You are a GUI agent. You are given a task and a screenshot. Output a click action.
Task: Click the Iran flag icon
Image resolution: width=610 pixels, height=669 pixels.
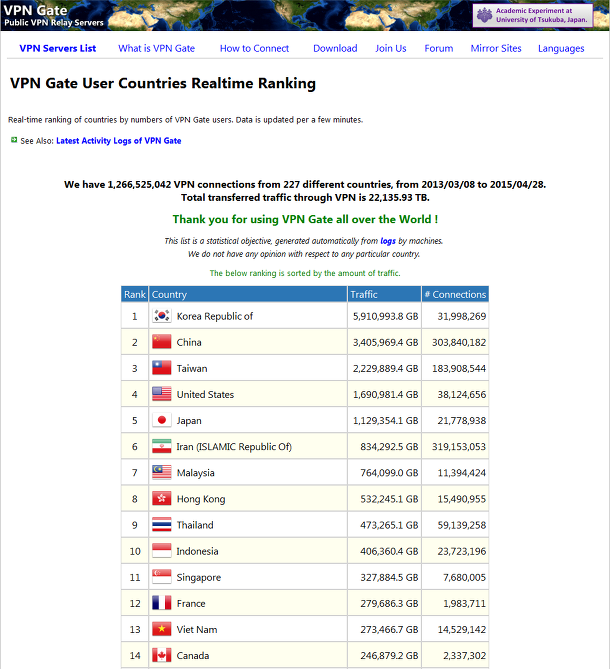click(x=162, y=446)
